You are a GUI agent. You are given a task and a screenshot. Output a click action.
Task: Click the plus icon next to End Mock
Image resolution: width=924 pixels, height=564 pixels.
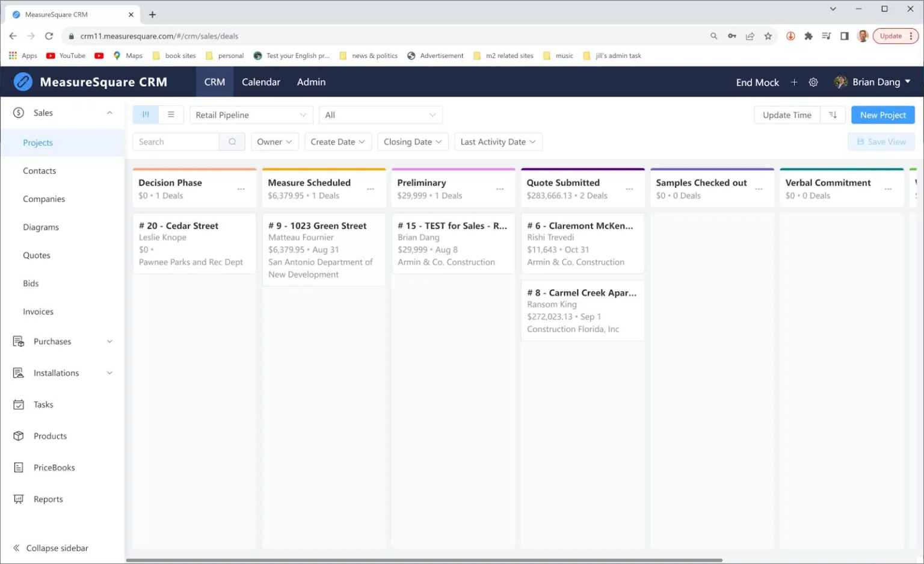[x=794, y=82]
